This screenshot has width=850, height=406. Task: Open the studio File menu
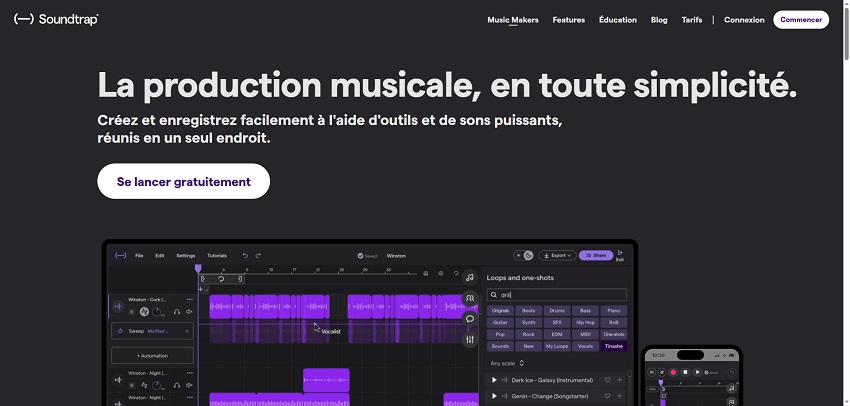coord(139,255)
